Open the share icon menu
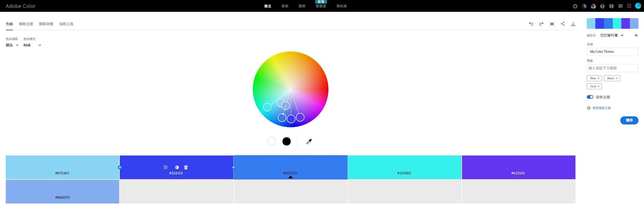This screenshot has height=209, width=644. tap(562, 24)
